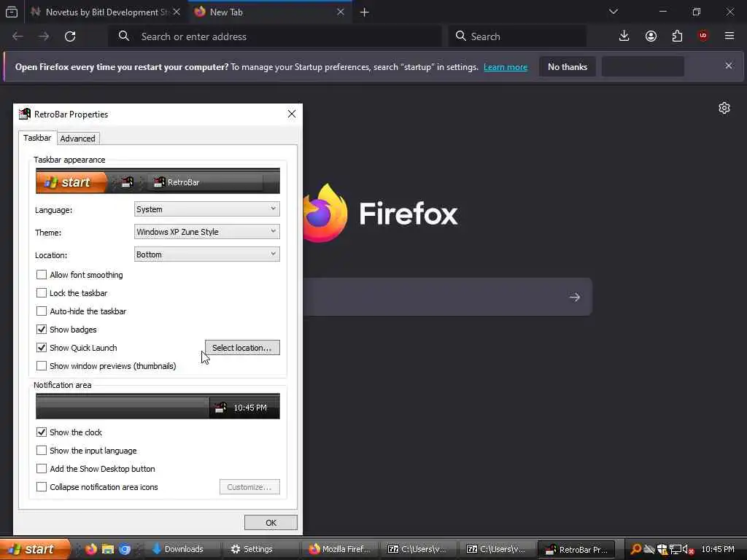
Task: Focus the Firefox address bar
Action: (x=275, y=36)
